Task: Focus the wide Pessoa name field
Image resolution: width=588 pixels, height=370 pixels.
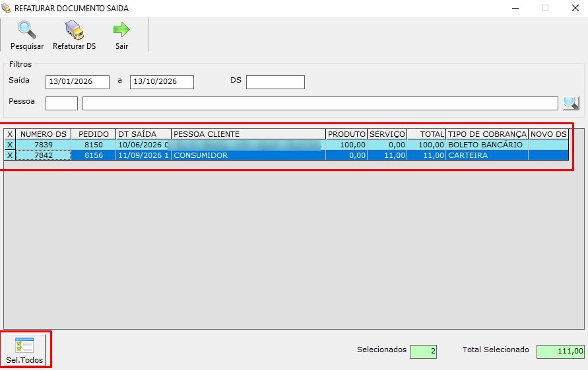Action: pos(320,103)
